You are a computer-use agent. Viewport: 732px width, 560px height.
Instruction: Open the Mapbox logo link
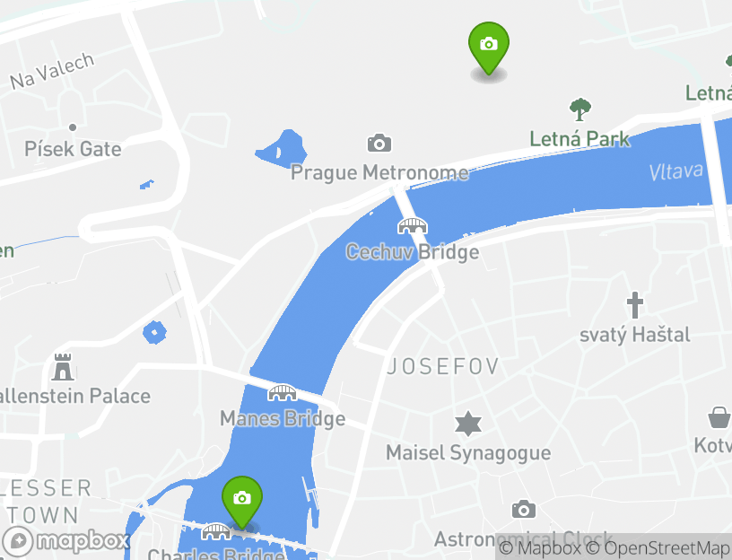(x=65, y=542)
